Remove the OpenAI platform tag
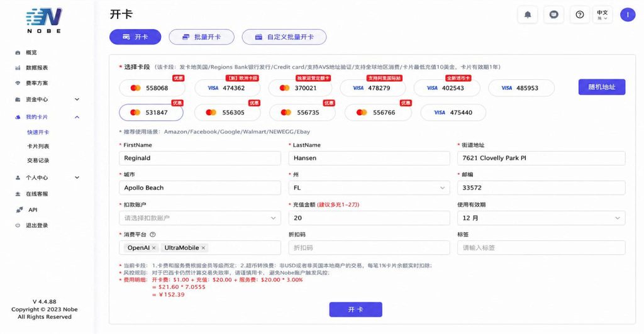The width and height of the screenshot is (644, 334). (x=153, y=248)
